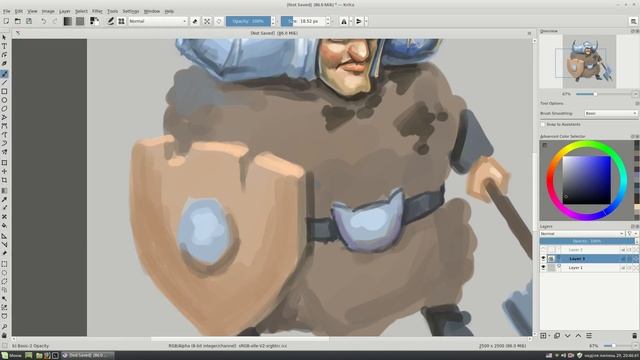This screenshot has width=640, height=360.
Task: Toggle preserve alpha
Action: point(207,21)
